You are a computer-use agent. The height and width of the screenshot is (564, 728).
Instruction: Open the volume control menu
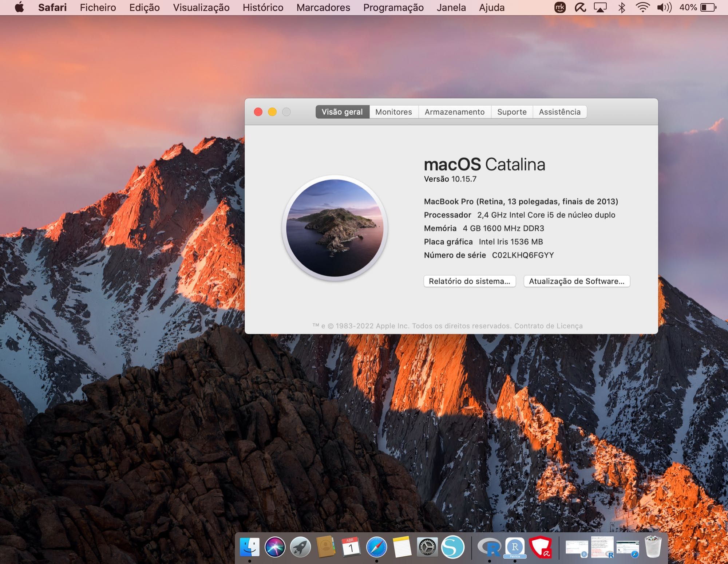664,7
